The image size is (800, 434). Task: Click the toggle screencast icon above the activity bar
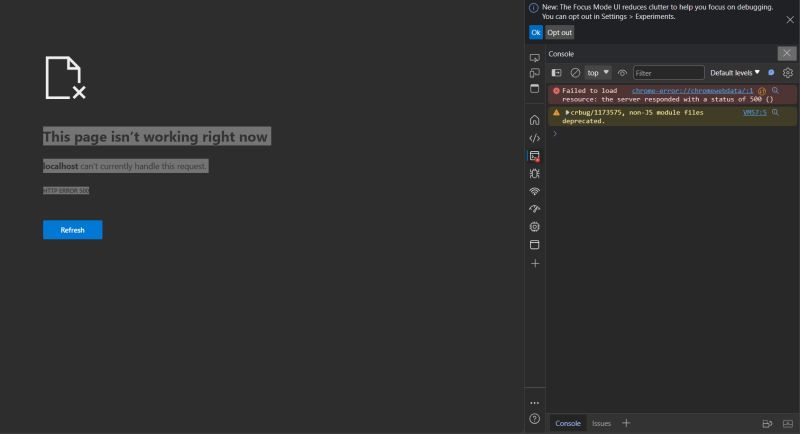534,89
